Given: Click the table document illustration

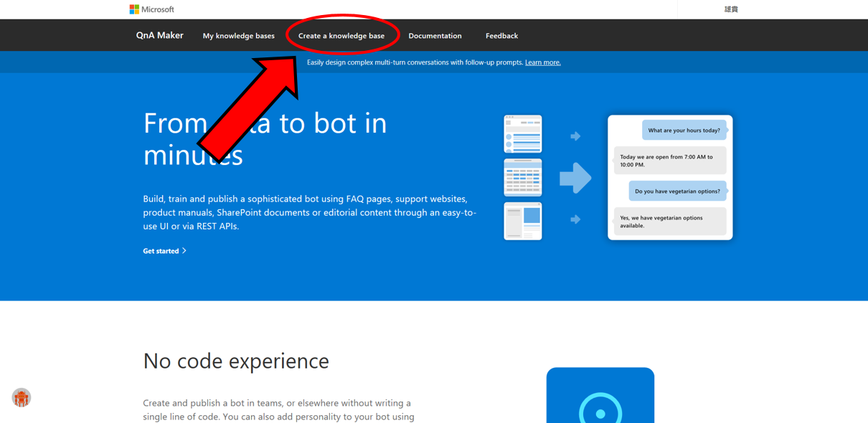Looking at the screenshot, I should point(523,177).
